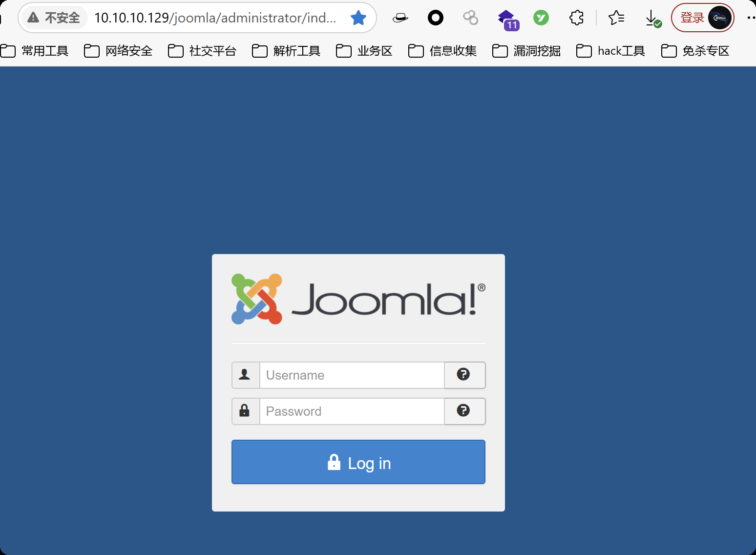
Task: Open the favorites list star icon
Action: click(616, 18)
